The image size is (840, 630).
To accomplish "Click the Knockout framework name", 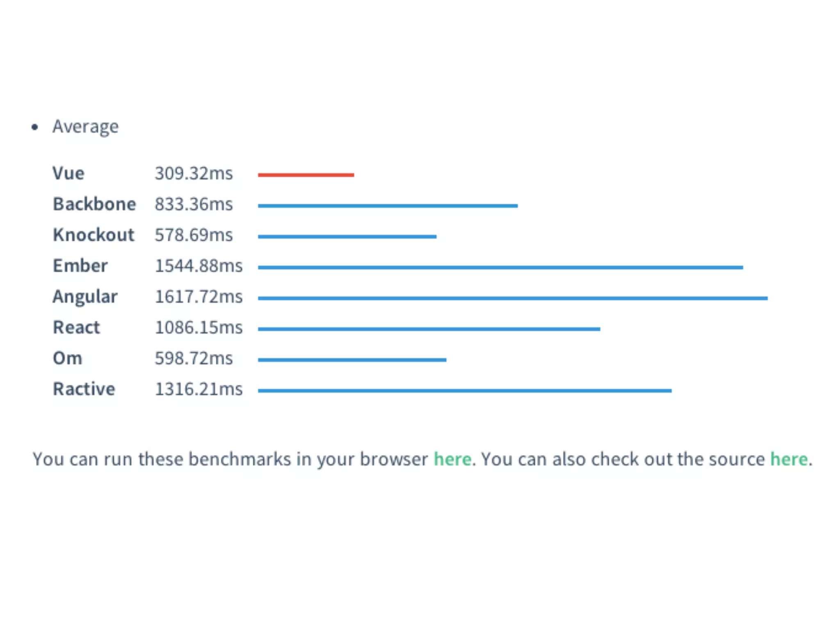I will pos(94,235).
